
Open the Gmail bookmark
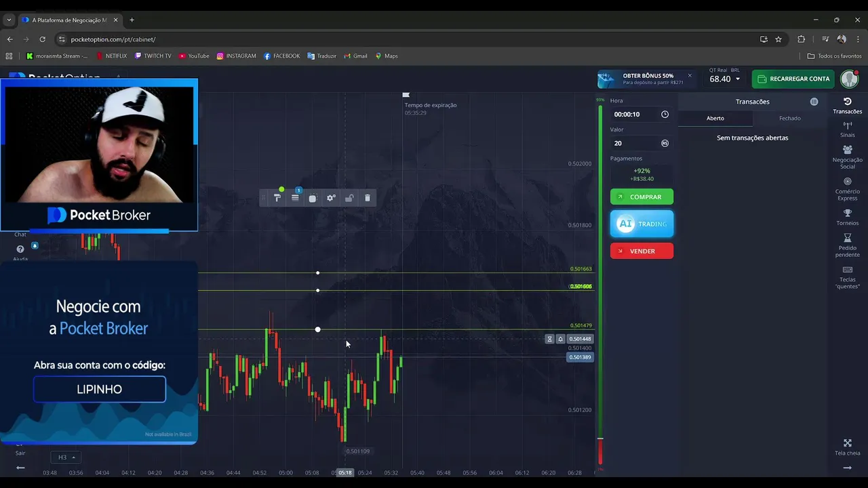tap(355, 56)
